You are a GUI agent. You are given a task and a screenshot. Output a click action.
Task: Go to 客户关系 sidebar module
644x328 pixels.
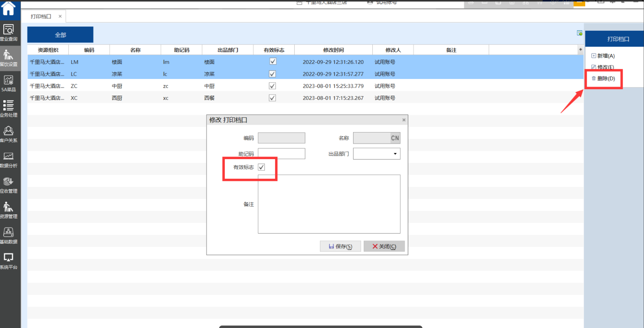[9, 134]
